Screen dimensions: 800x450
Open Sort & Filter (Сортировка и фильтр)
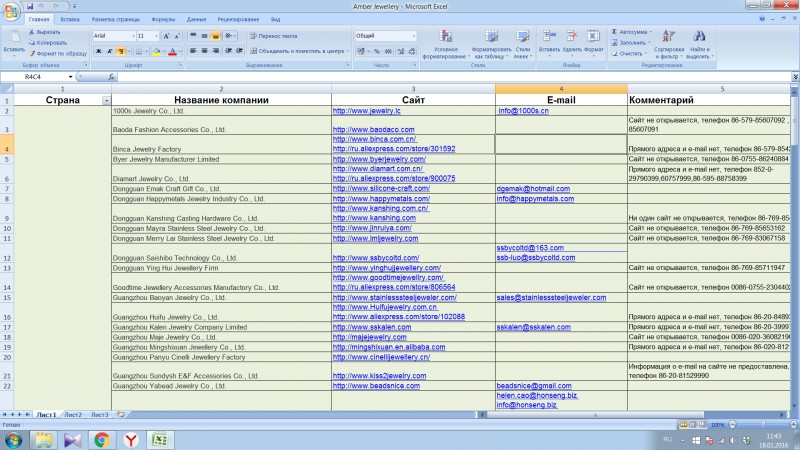pyautogui.click(x=668, y=44)
